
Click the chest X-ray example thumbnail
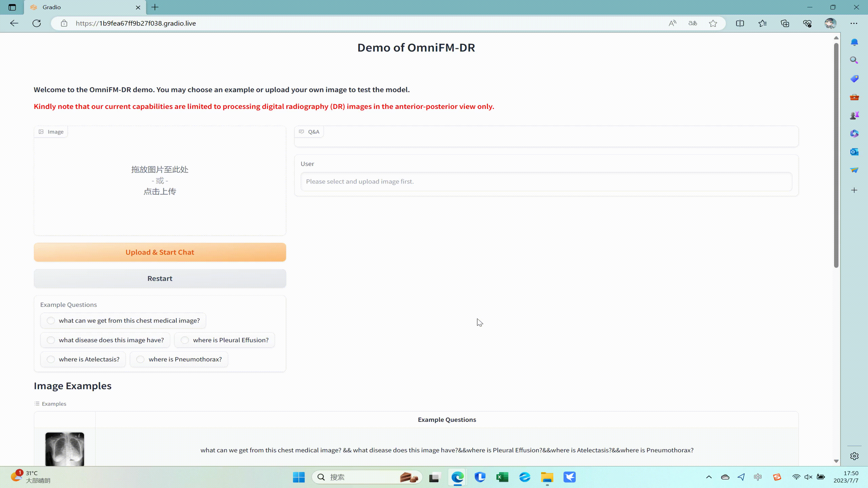(65, 449)
